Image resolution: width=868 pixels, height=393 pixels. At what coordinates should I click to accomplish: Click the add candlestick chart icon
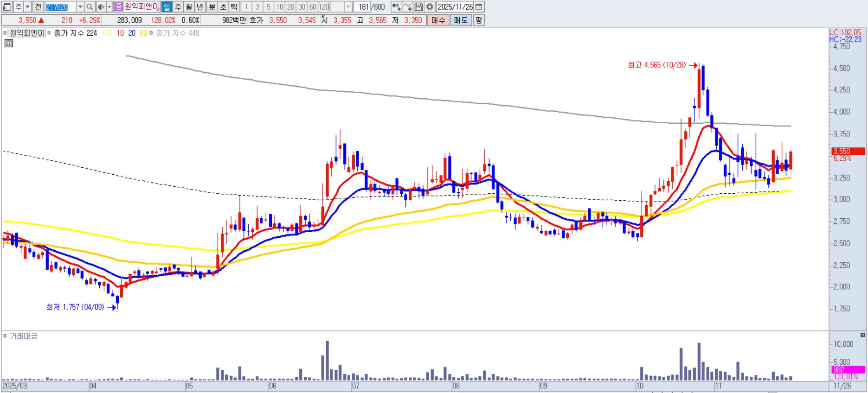point(396,7)
